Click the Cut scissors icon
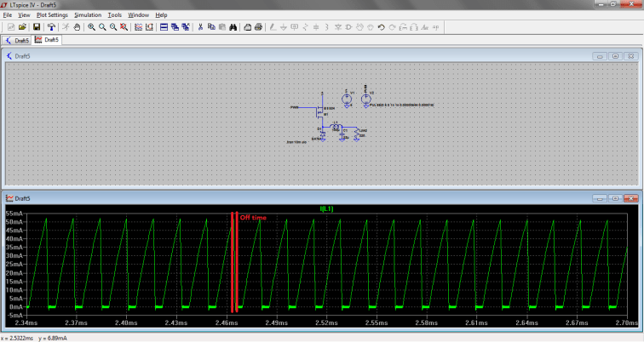 [x=200, y=27]
